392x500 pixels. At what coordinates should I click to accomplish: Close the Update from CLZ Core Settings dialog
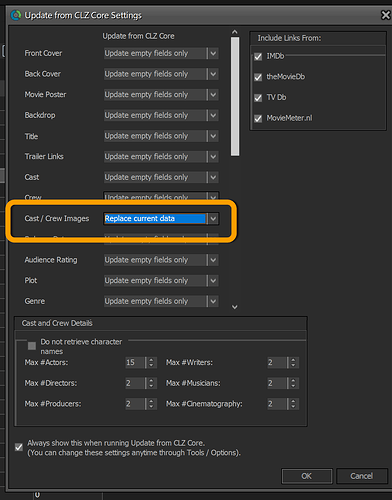386,15
